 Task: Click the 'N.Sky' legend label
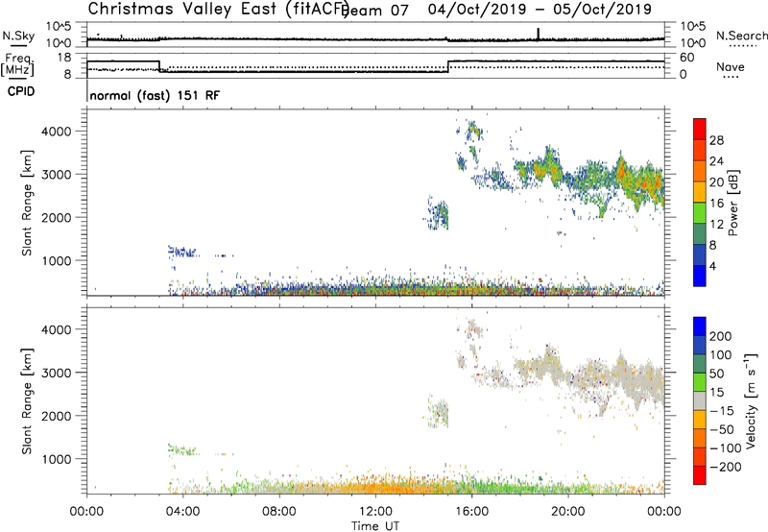[x=18, y=36]
